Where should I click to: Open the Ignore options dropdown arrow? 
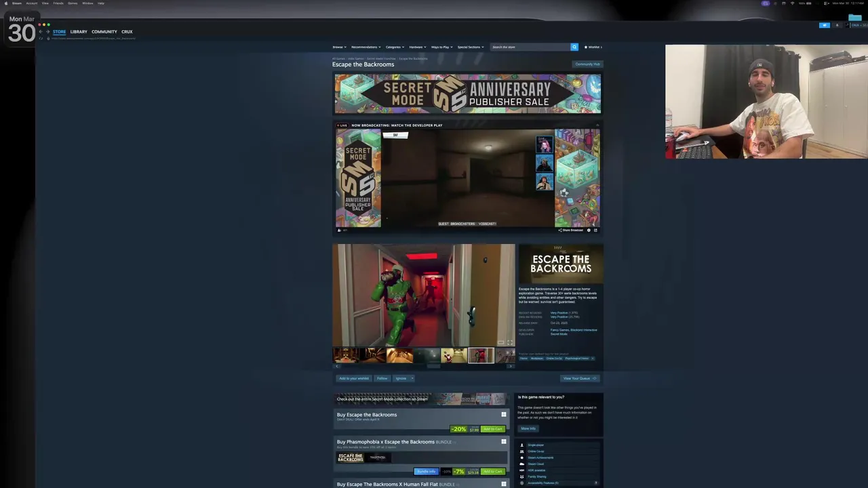[412, 378]
